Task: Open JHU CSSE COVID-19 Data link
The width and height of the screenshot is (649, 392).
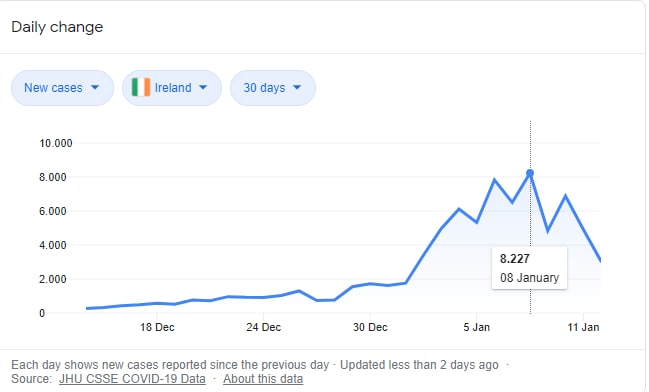Action: click(132, 379)
